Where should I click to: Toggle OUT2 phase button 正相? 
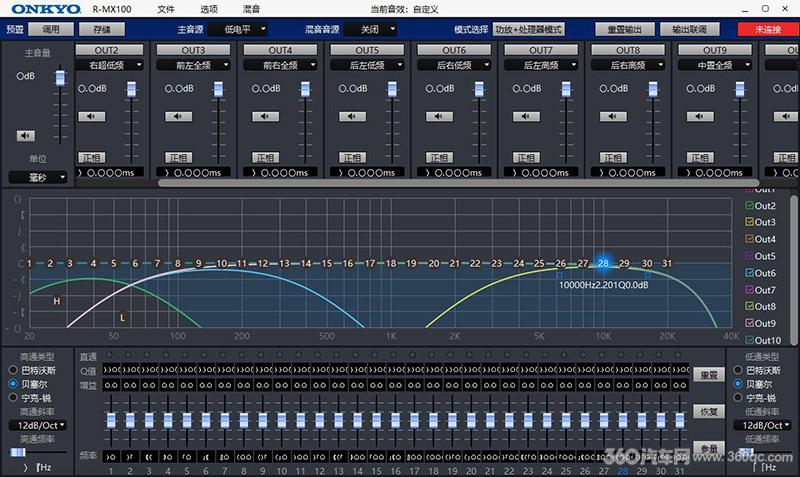(92, 158)
